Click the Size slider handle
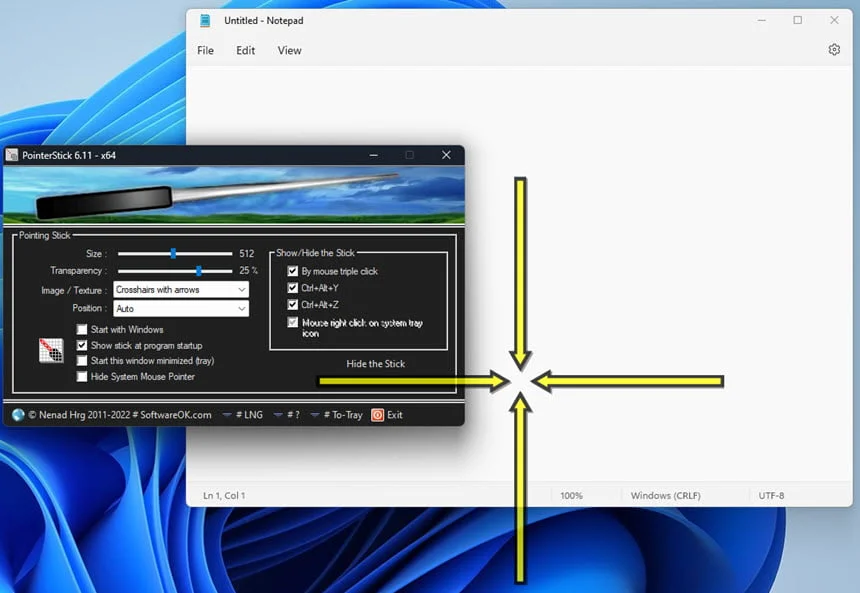 (x=173, y=253)
